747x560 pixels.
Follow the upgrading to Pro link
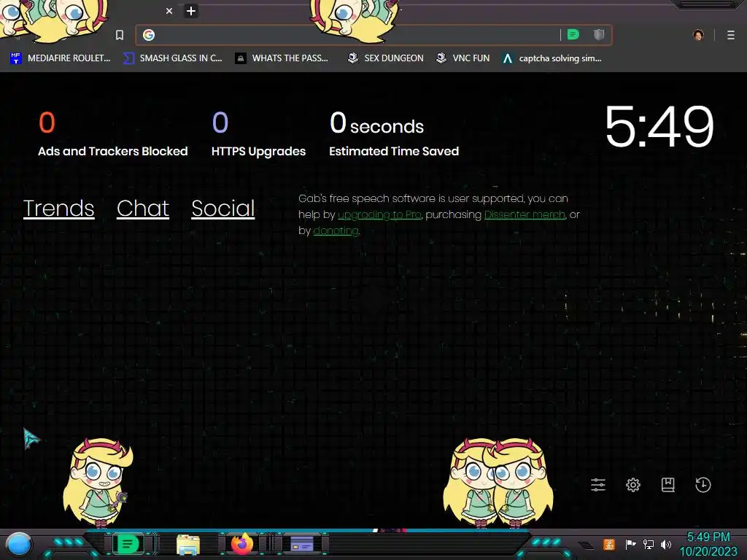(x=379, y=215)
